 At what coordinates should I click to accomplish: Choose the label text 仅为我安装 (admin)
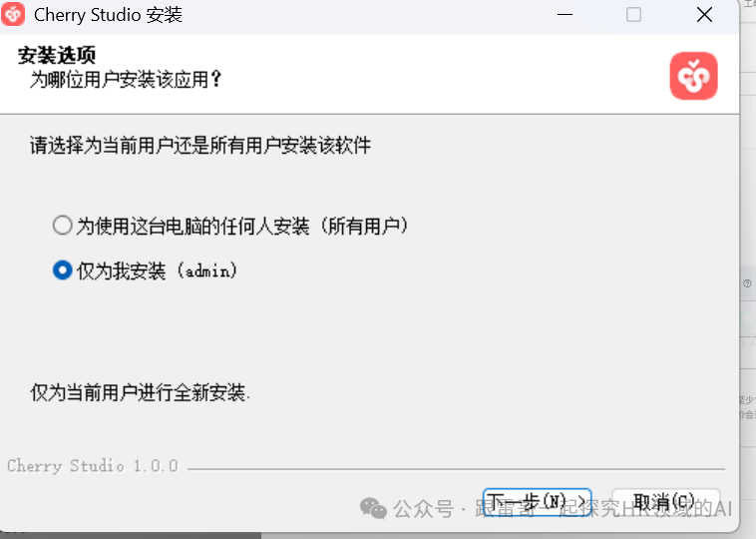tap(157, 270)
